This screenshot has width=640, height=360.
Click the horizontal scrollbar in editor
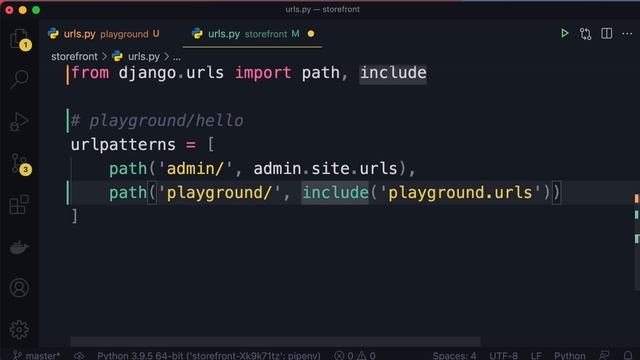[276, 341]
